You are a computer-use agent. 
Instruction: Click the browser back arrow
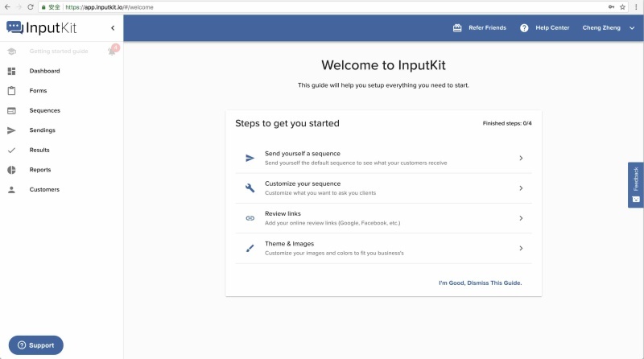click(x=7, y=7)
